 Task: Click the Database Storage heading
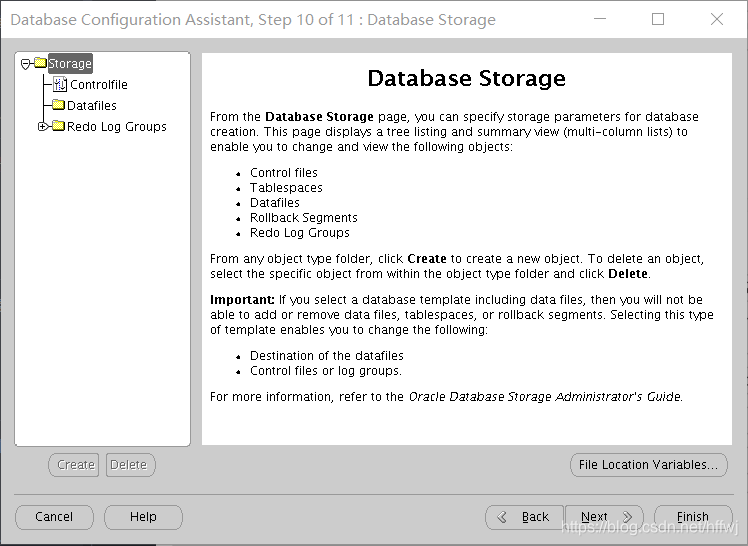(x=467, y=78)
